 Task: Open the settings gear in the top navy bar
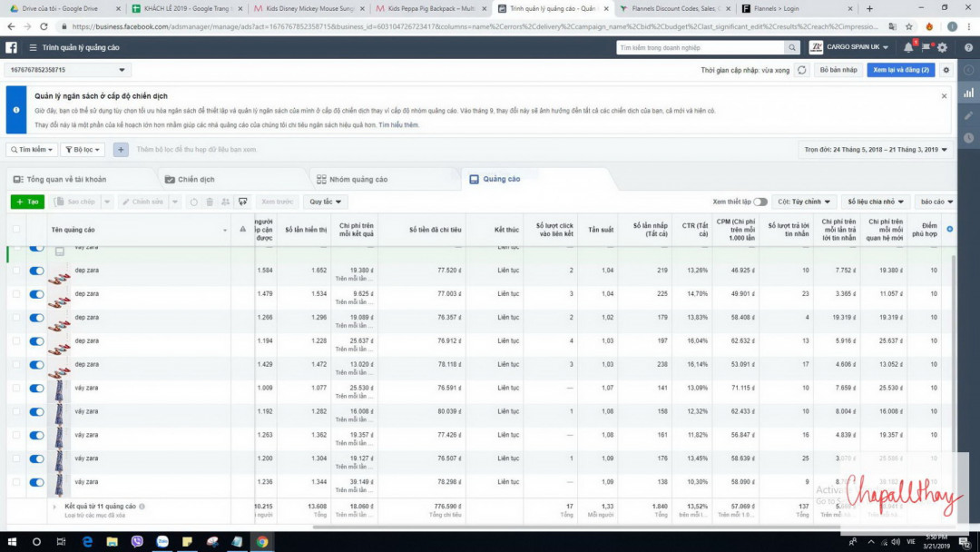click(943, 47)
